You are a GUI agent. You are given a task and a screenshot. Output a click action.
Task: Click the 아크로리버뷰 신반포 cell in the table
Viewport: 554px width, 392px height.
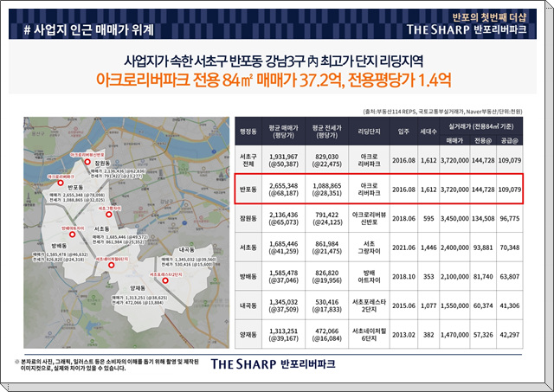coord(370,219)
